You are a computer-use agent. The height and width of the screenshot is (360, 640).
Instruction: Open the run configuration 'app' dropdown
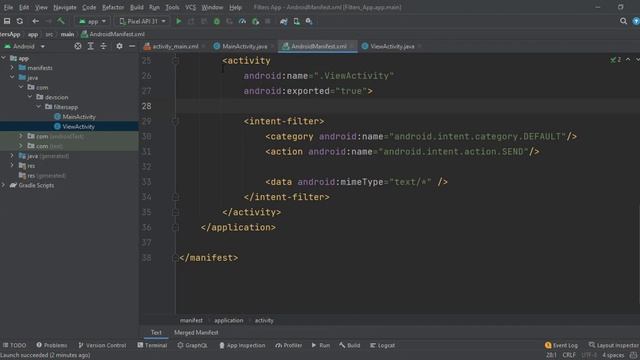coord(93,21)
